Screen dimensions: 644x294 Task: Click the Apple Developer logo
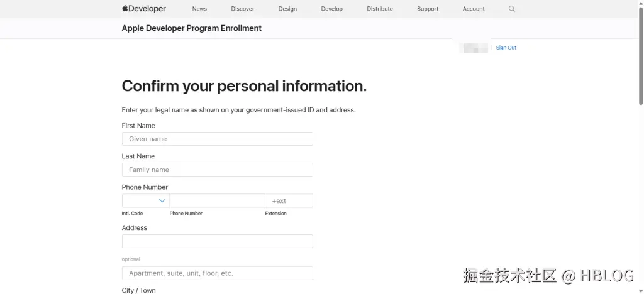144,9
